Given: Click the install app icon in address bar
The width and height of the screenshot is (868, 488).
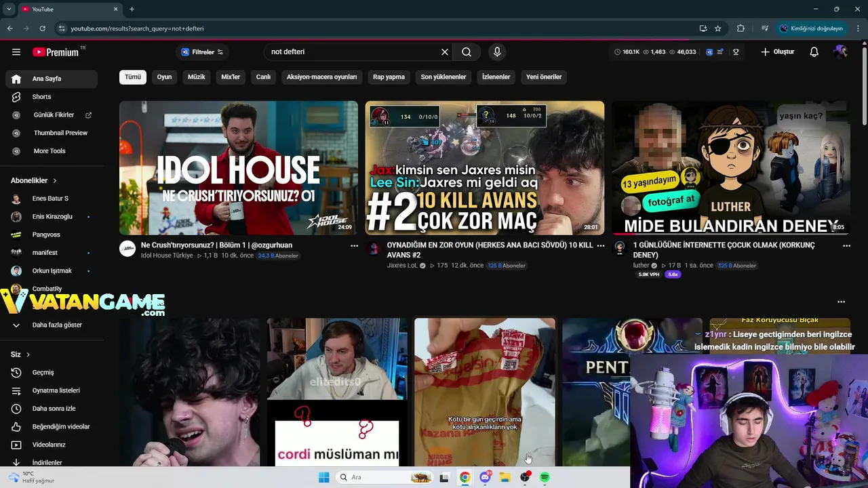Looking at the screenshot, I should (703, 28).
